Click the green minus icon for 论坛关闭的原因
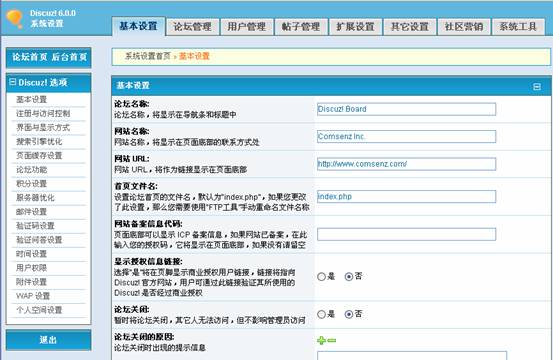553x360 pixels. click(x=332, y=340)
